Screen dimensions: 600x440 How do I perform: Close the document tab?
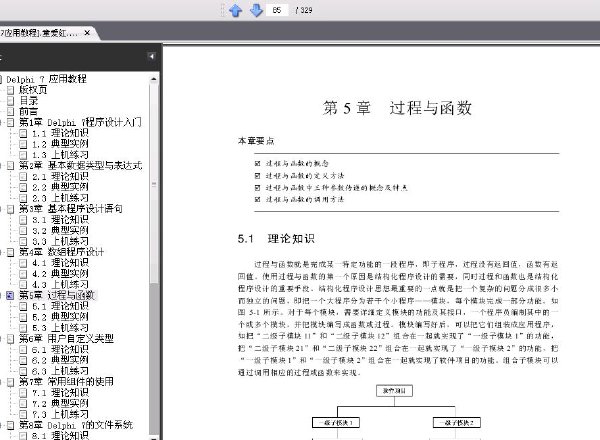coord(87,33)
